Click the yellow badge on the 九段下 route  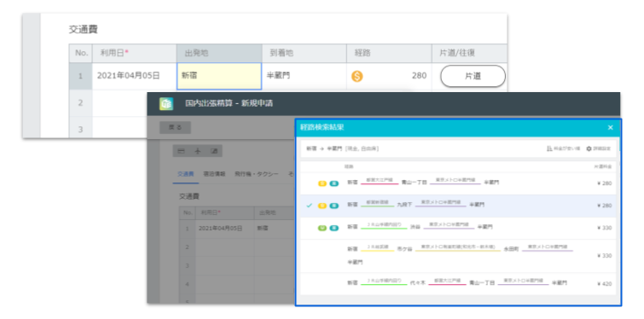click(322, 206)
